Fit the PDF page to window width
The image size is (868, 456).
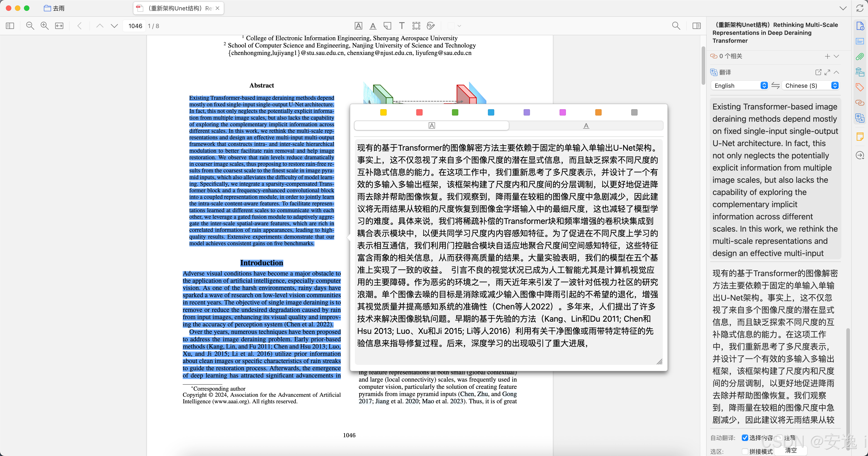click(x=59, y=26)
